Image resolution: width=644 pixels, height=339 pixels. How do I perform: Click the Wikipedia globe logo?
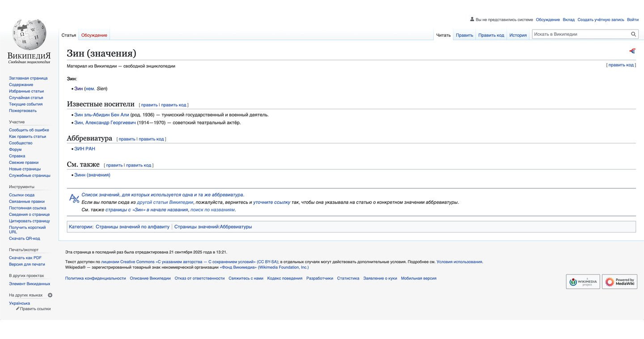29,34
